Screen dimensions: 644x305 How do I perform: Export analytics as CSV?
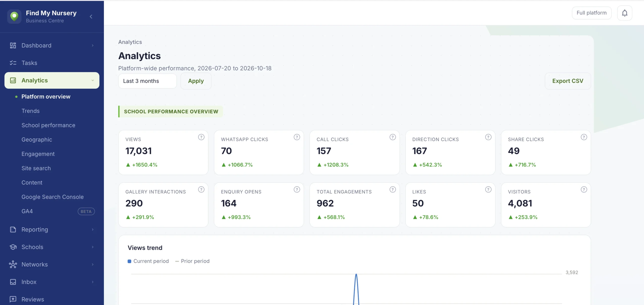coord(568,81)
